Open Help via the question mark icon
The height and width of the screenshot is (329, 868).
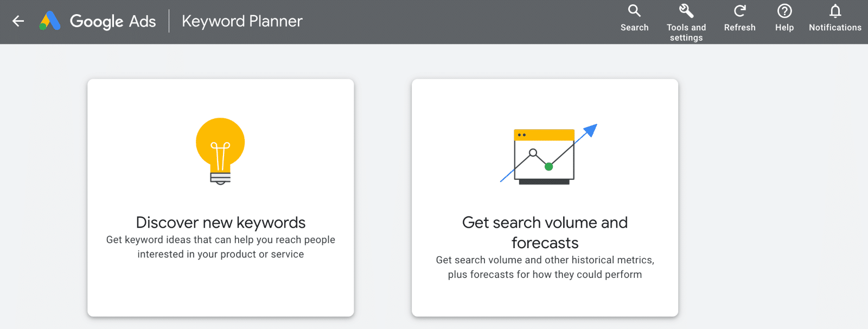(x=784, y=11)
